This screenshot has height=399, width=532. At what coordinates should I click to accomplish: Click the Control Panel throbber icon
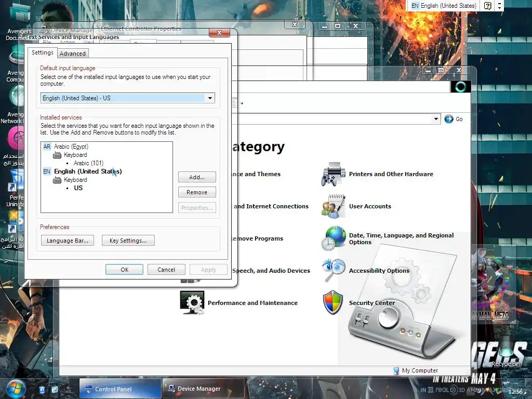460,87
